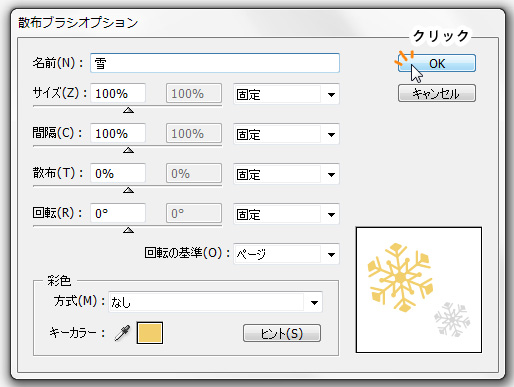Click the サイズ slider triangle handle

coord(128,110)
